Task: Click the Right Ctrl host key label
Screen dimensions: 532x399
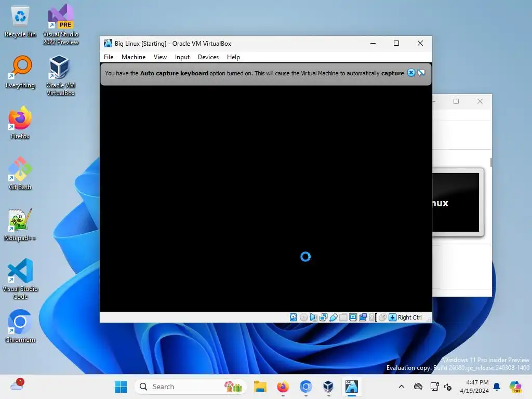Action: 409,317
